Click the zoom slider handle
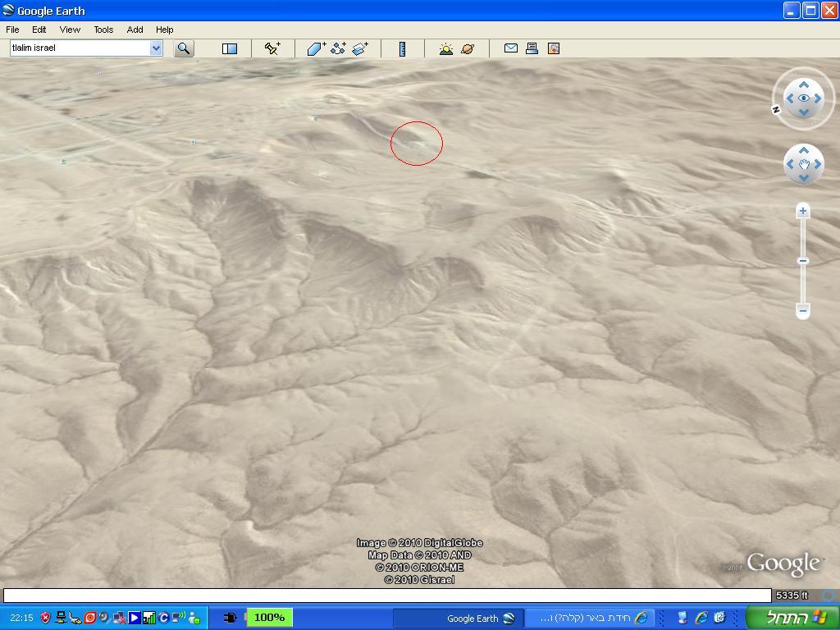 coord(803,261)
